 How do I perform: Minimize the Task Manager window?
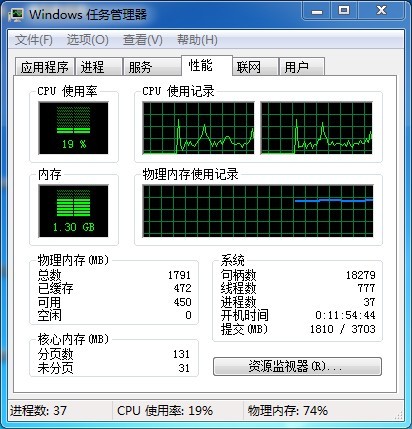pos(317,11)
